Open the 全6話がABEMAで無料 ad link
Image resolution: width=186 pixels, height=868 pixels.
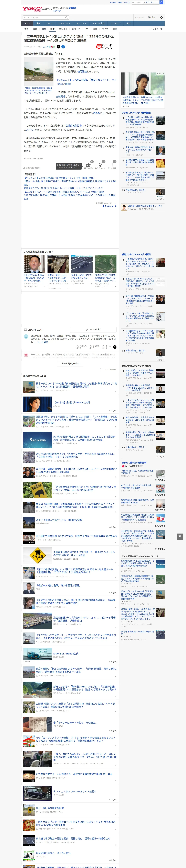point(72,402)
